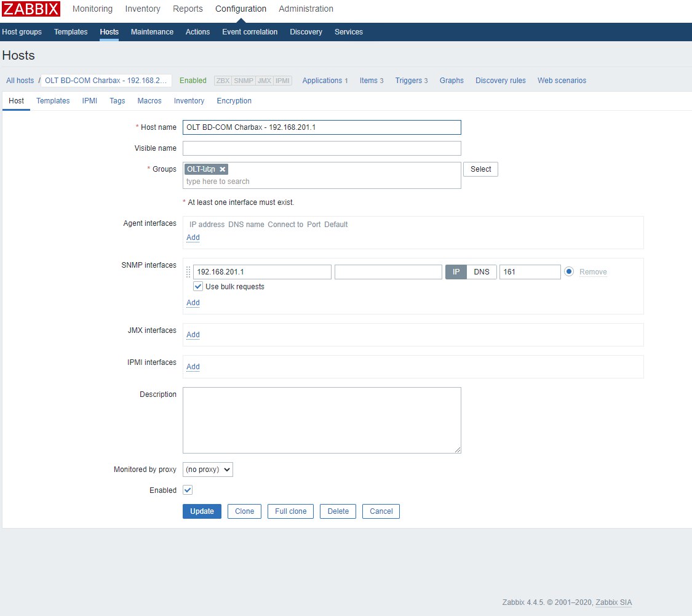Viewport: 692px width, 616px height.
Task: Open the Monitoring menu
Action: [93, 9]
